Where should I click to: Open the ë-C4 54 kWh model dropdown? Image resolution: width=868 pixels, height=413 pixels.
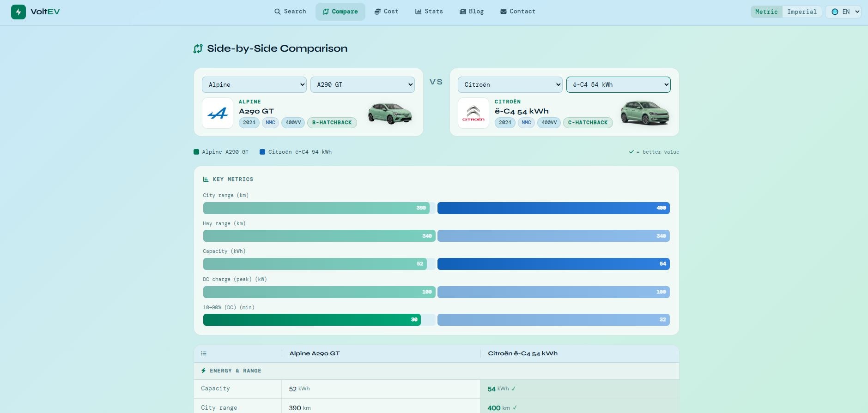coord(619,84)
